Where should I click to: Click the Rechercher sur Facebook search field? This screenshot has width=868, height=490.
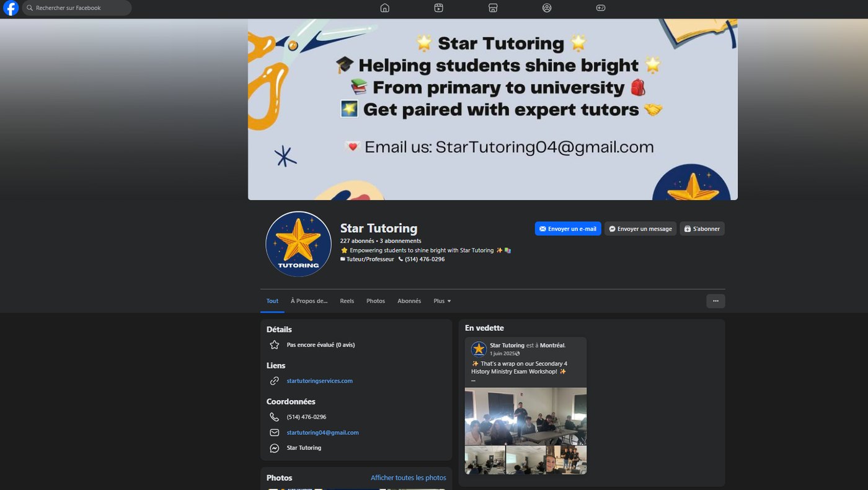pyautogui.click(x=77, y=8)
